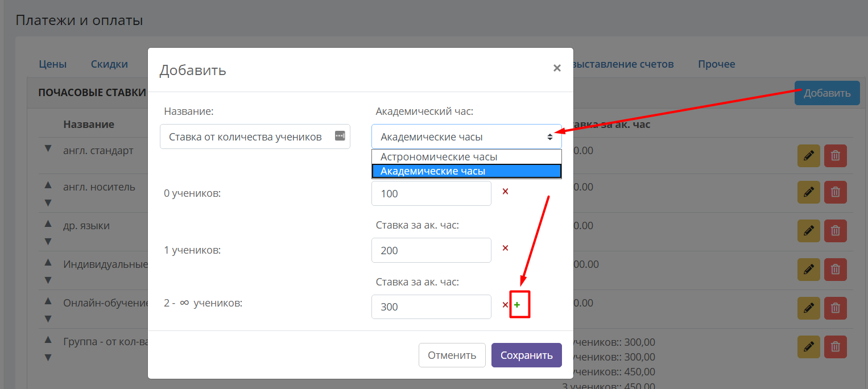
Task: Delete the англ. носитель rate with the trash icon
Action: pyautogui.click(x=835, y=192)
